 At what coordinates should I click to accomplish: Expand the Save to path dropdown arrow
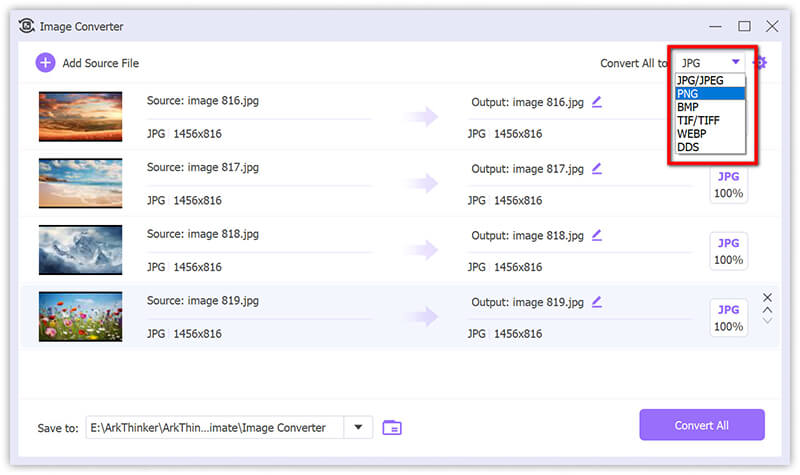click(x=358, y=427)
